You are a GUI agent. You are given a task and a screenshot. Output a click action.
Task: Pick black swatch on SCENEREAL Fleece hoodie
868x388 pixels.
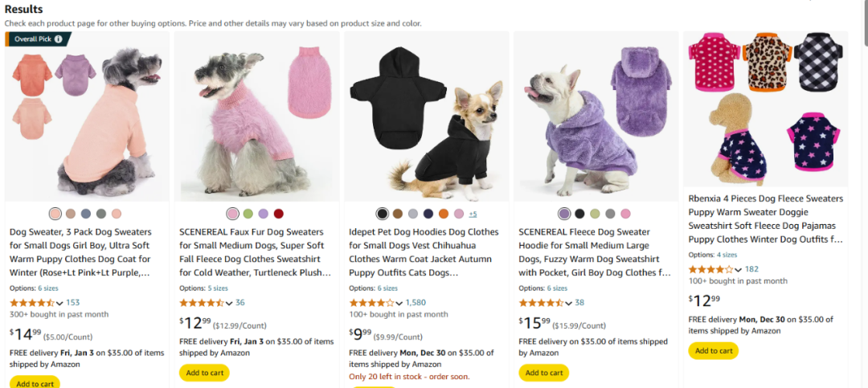click(579, 214)
